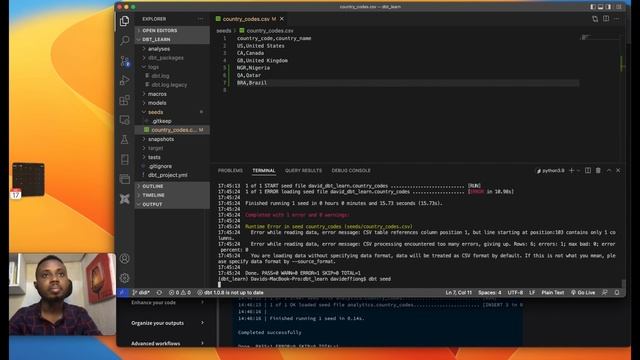Open the git branch status bar item
The height and width of the screenshot is (360, 640).
[141, 293]
